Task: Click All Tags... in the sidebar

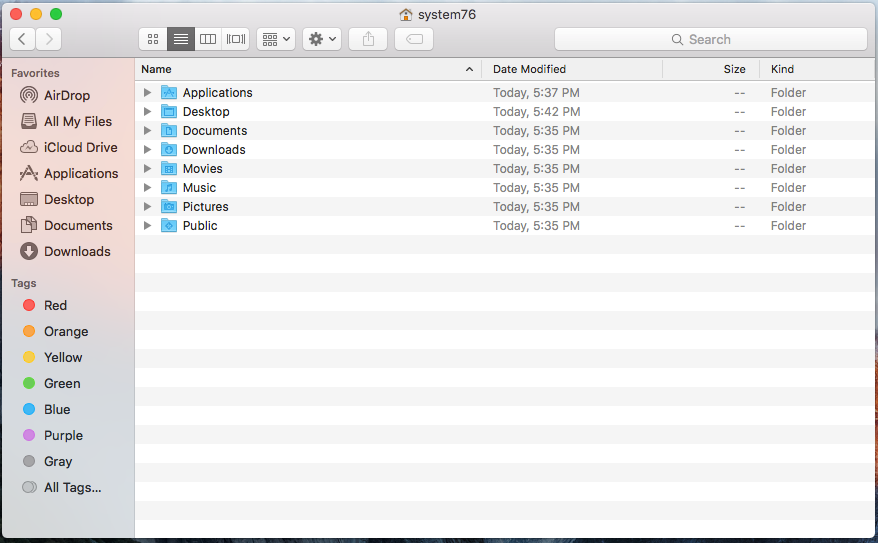Action: pos(72,488)
